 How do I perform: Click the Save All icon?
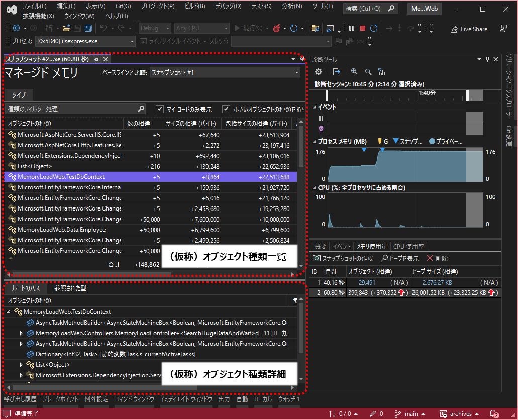[88, 29]
